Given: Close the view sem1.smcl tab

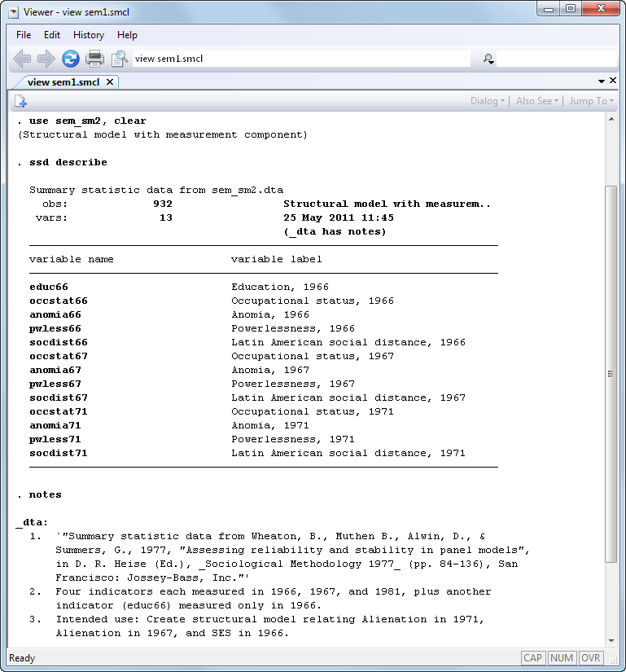Looking at the screenshot, I should (x=110, y=81).
